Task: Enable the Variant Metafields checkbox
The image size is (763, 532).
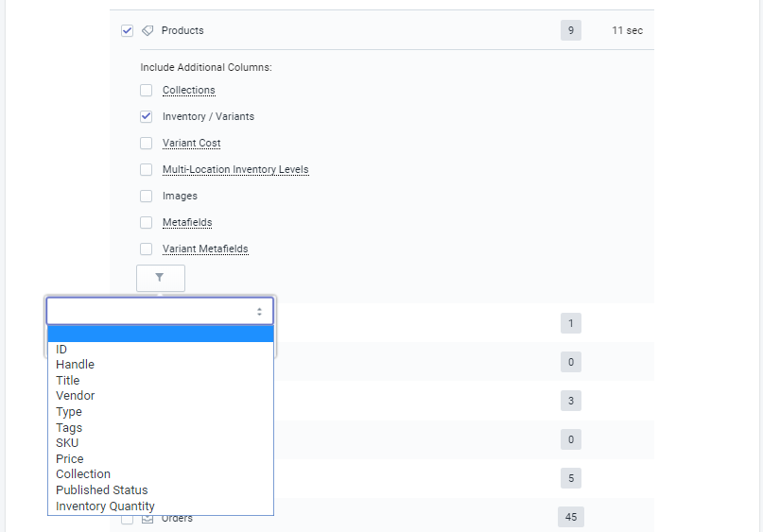Action: click(x=146, y=249)
